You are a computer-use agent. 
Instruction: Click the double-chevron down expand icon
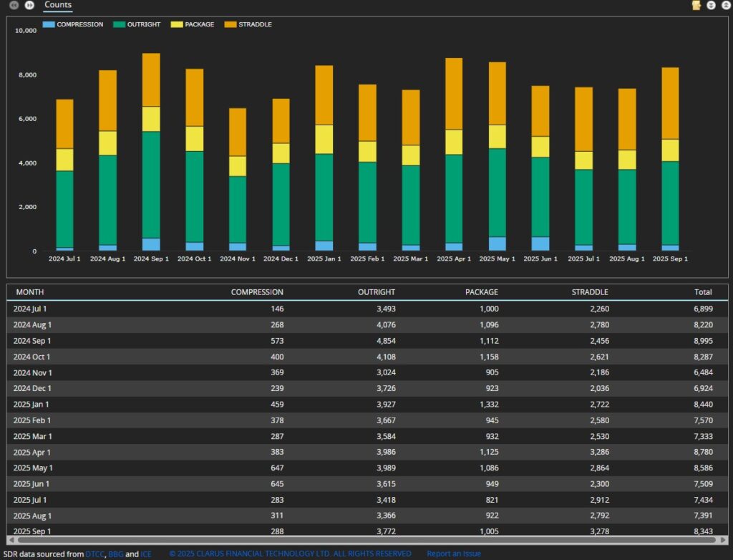(711, 5)
